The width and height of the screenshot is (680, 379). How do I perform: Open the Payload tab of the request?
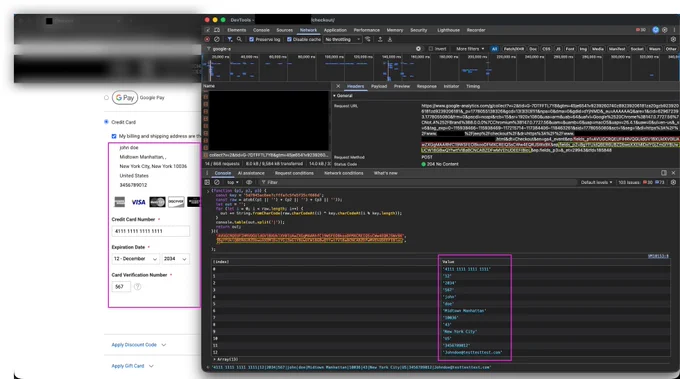[379, 86]
